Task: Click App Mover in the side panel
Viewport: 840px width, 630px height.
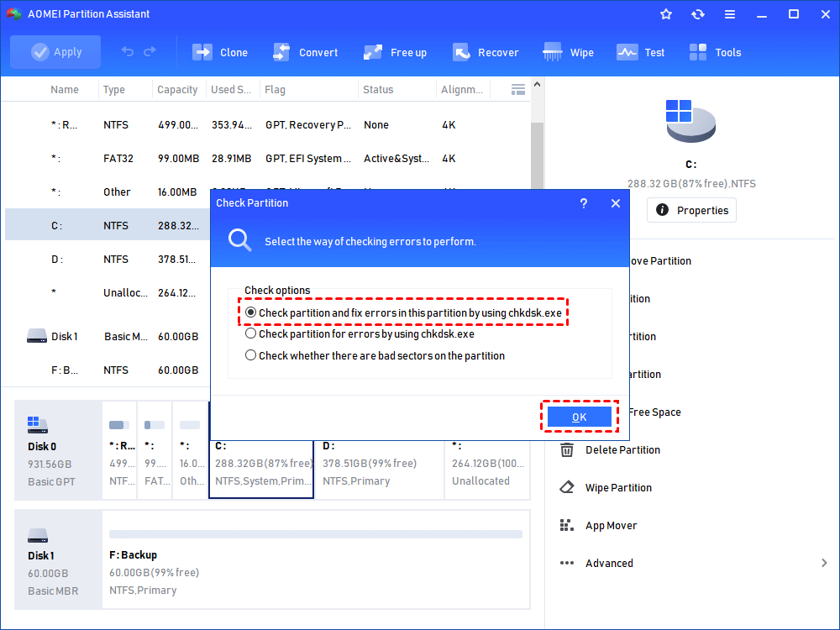Action: (x=611, y=526)
